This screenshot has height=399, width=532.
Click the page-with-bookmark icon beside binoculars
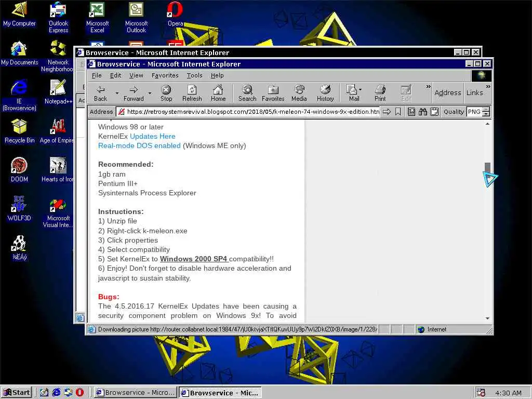point(411,112)
